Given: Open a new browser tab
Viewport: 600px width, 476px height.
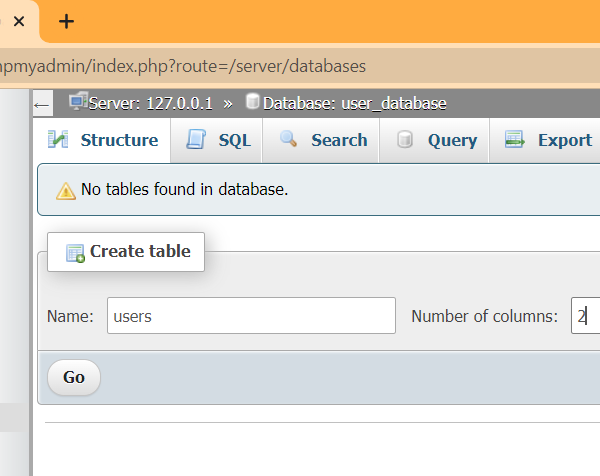Looking at the screenshot, I should coord(66,21).
